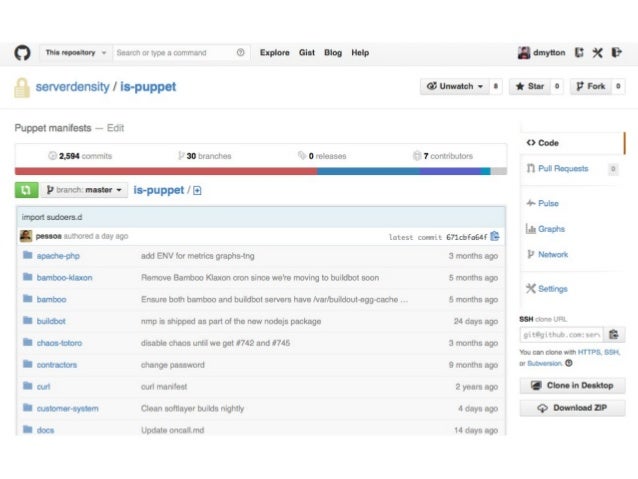
Task: Click the GitHub Octocat logo
Action: (22, 53)
